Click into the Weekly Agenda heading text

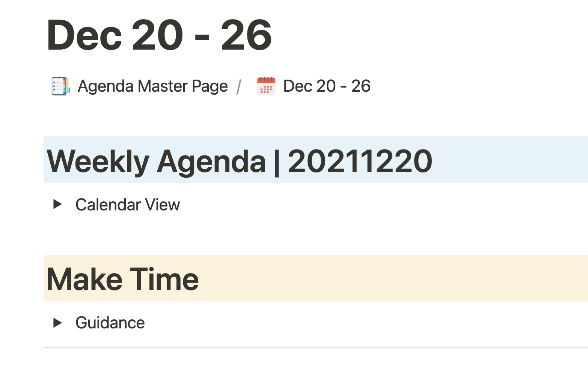tap(240, 161)
